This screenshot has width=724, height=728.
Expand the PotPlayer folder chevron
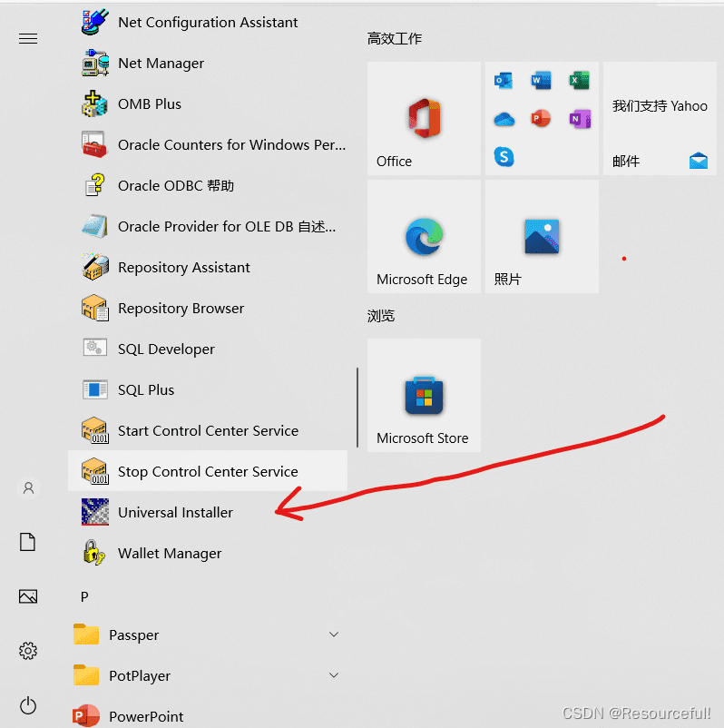point(334,675)
